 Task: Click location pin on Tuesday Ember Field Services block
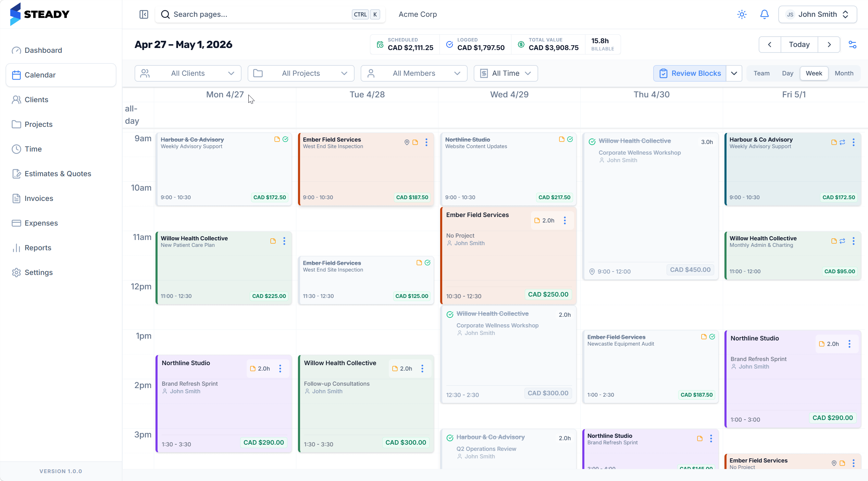(x=407, y=142)
